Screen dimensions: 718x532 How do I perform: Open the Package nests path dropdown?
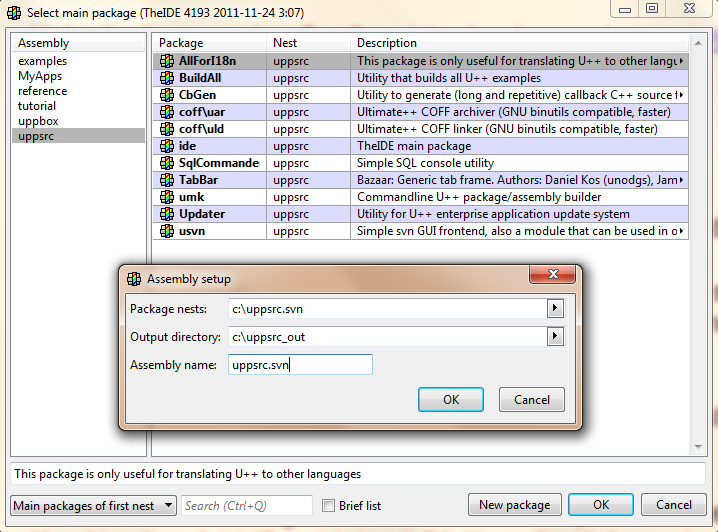tap(555, 309)
